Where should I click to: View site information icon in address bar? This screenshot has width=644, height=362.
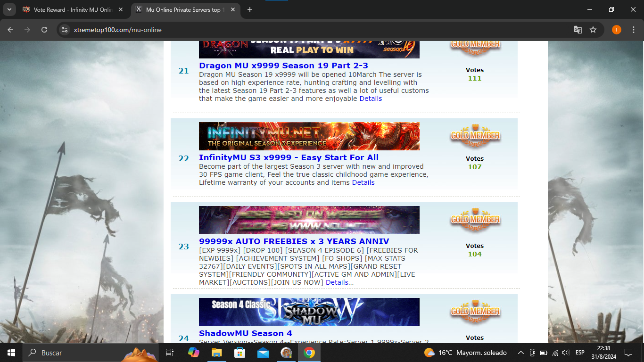tap(65, 30)
